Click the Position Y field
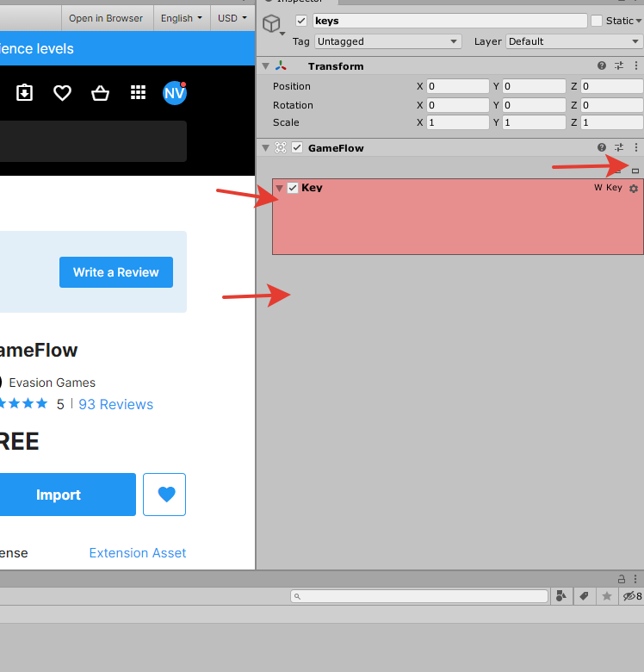 [534, 86]
